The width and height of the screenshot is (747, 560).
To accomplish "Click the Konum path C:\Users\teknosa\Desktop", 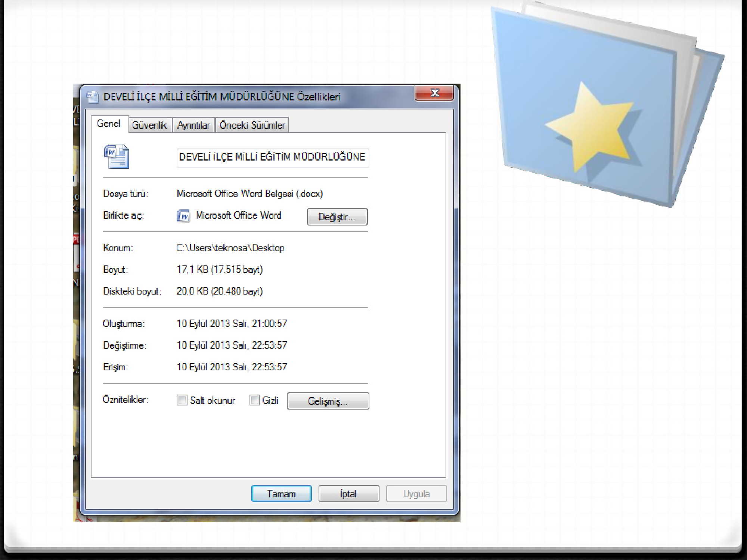I will click(230, 248).
